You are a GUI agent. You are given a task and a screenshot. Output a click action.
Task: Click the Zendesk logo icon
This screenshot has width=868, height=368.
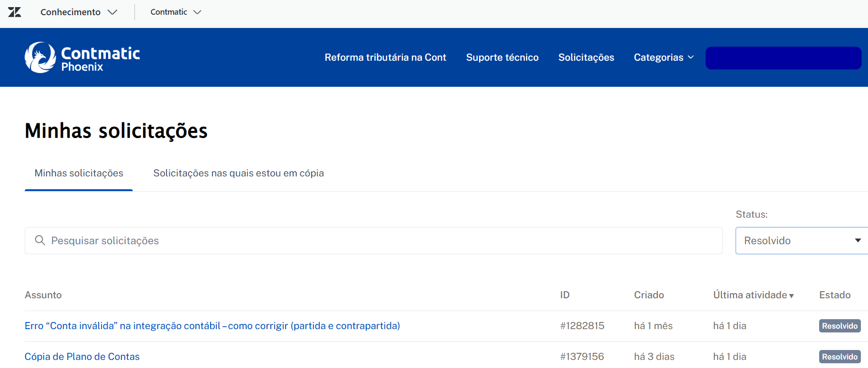point(15,12)
